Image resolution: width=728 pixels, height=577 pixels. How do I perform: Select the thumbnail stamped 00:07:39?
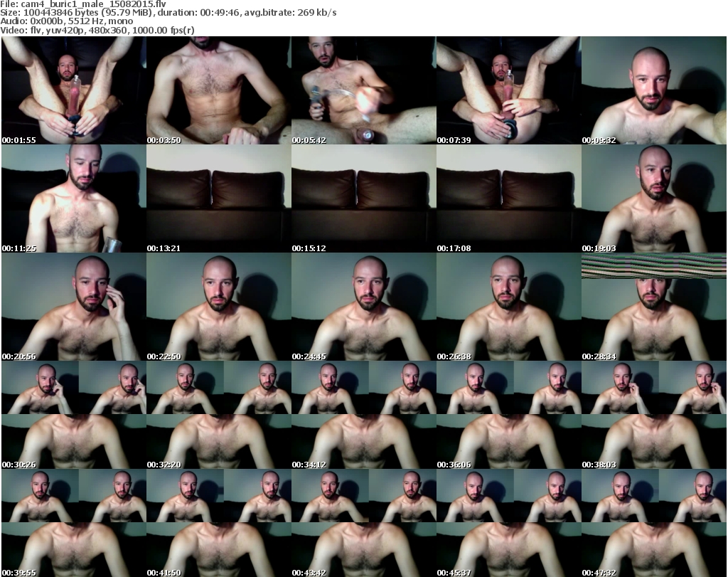(x=508, y=90)
